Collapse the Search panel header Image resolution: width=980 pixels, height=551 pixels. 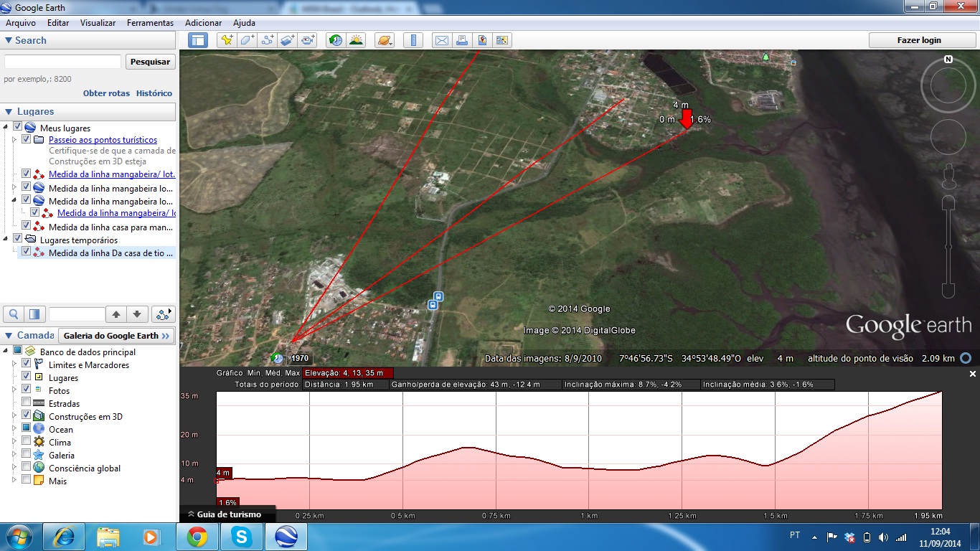[x=88, y=40]
